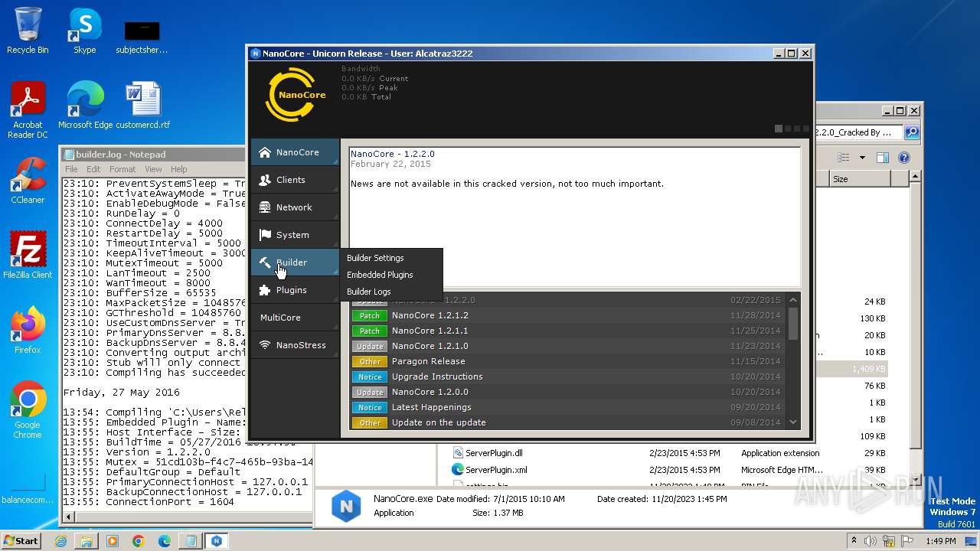Viewport: 980px width, 551px height.
Task: Click the Start button
Action: coord(21,540)
